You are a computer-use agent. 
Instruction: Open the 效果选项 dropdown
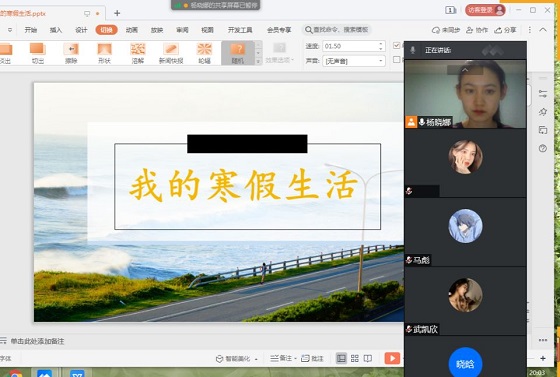click(x=280, y=53)
